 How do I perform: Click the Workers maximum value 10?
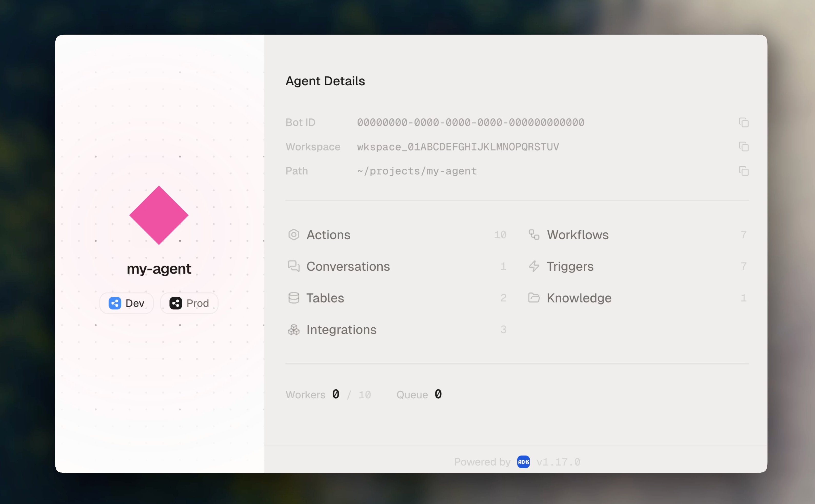(x=364, y=395)
